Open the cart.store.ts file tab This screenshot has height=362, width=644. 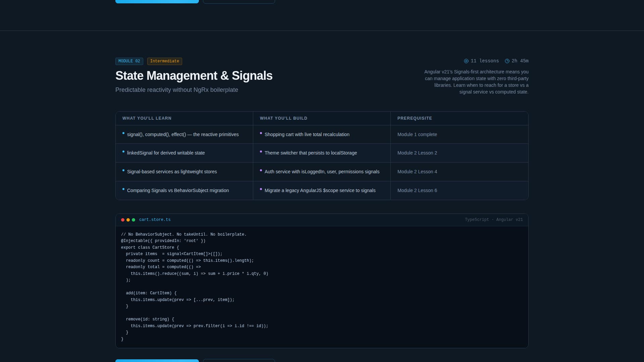pos(155,220)
